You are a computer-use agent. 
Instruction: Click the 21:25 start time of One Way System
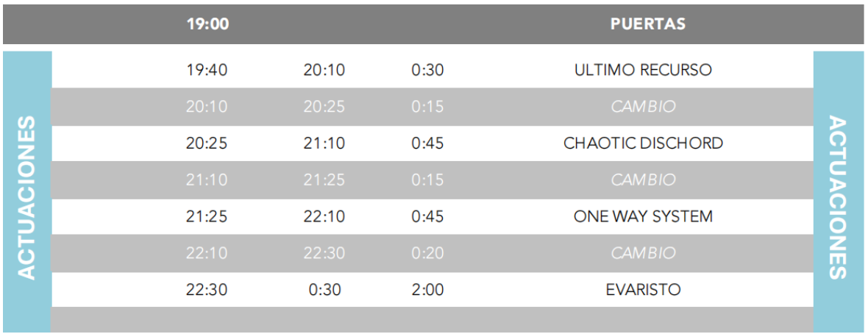[207, 216]
